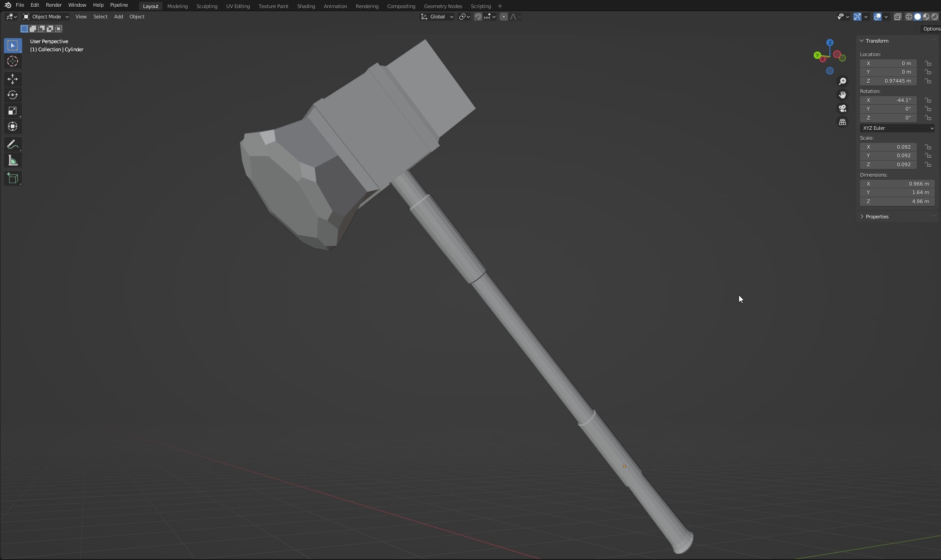Click the Options button
The width and height of the screenshot is (941, 560).
[931, 29]
